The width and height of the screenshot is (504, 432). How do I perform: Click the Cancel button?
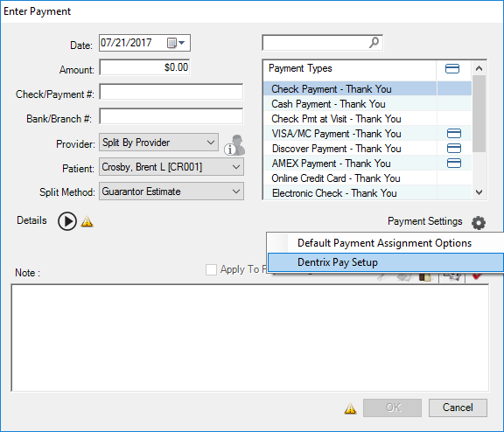click(x=458, y=408)
